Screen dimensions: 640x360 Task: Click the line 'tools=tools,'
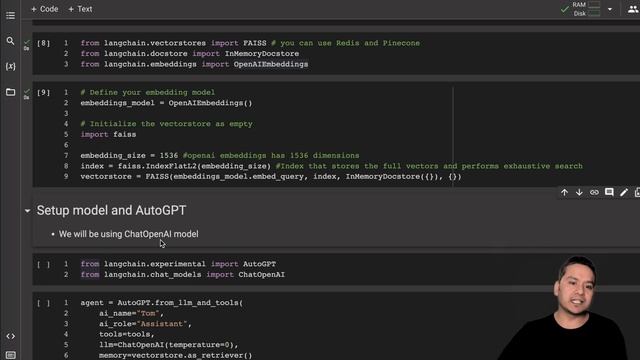coord(127,334)
